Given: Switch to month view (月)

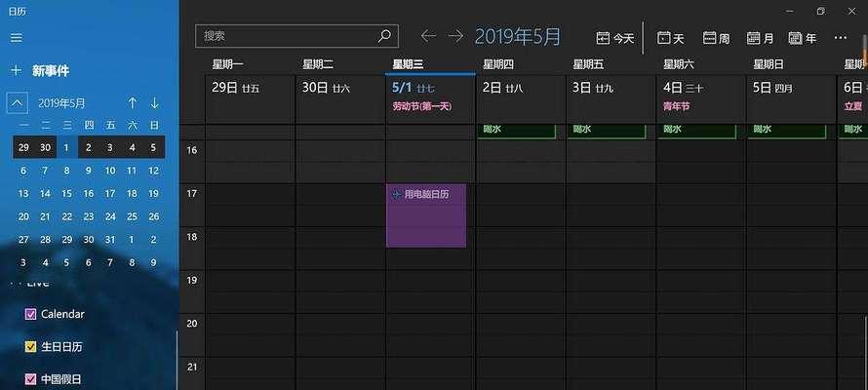Looking at the screenshot, I should coord(760,38).
